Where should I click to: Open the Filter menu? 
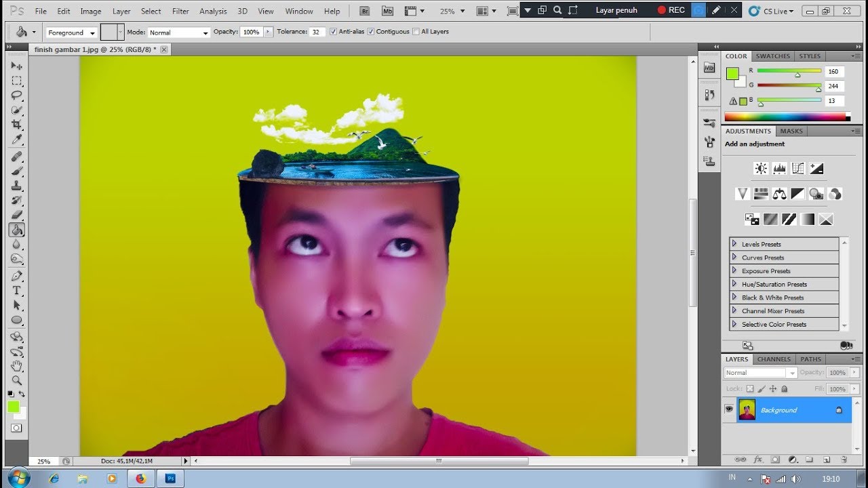point(180,11)
